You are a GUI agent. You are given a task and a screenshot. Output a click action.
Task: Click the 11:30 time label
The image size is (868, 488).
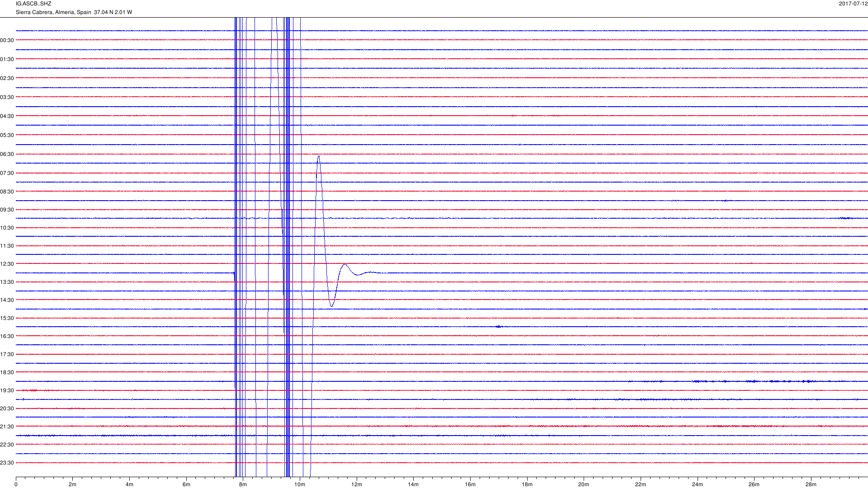tap(7, 246)
